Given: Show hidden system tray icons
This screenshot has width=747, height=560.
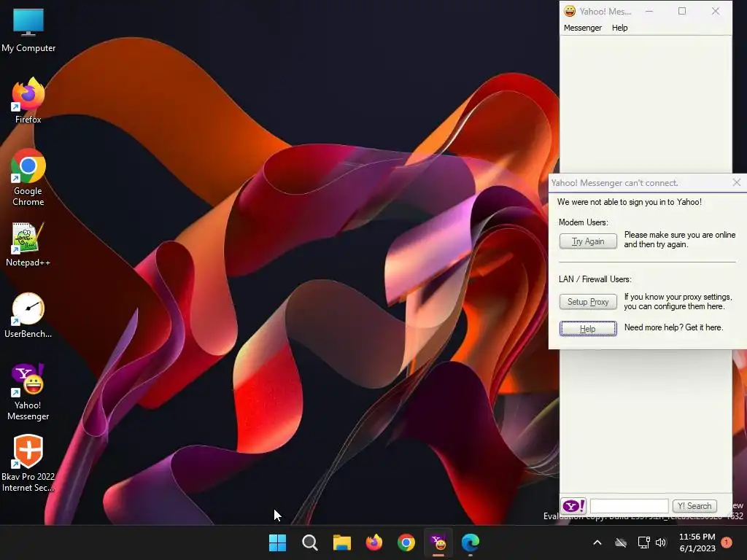Looking at the screenshot, I should point(597,542).
